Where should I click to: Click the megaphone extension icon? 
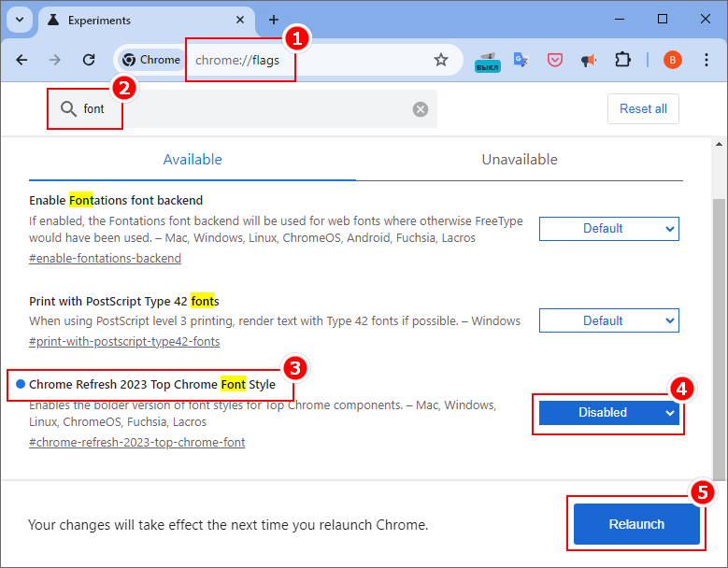[x=588, y=60]
